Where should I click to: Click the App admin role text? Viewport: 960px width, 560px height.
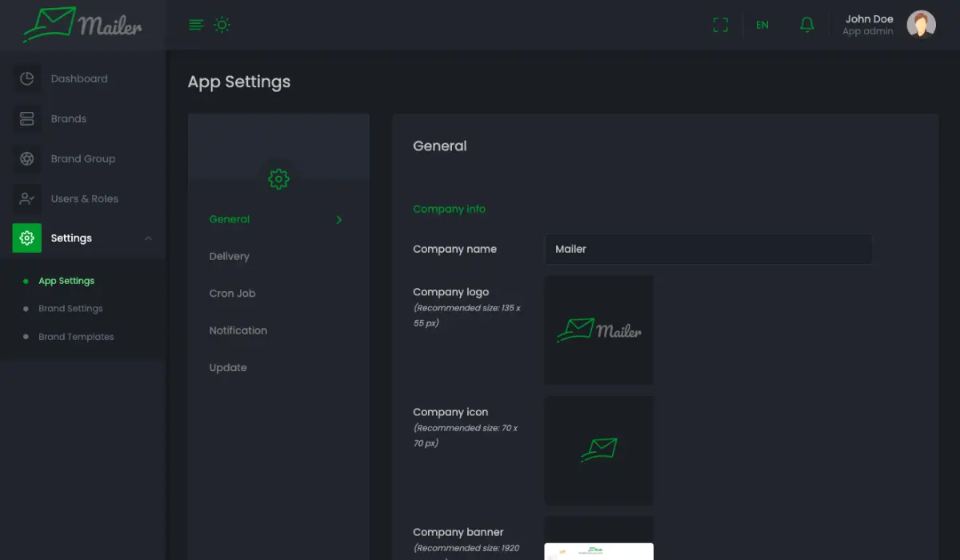click(x=868, y=32)
